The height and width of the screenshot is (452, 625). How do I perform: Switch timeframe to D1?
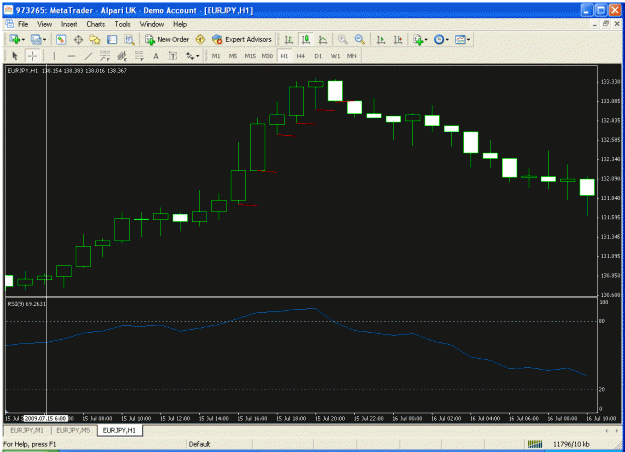[x=318, y=56]
